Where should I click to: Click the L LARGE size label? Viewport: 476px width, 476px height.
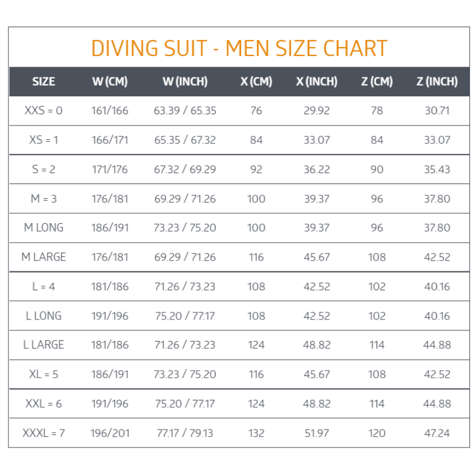[x=43, y=345]
